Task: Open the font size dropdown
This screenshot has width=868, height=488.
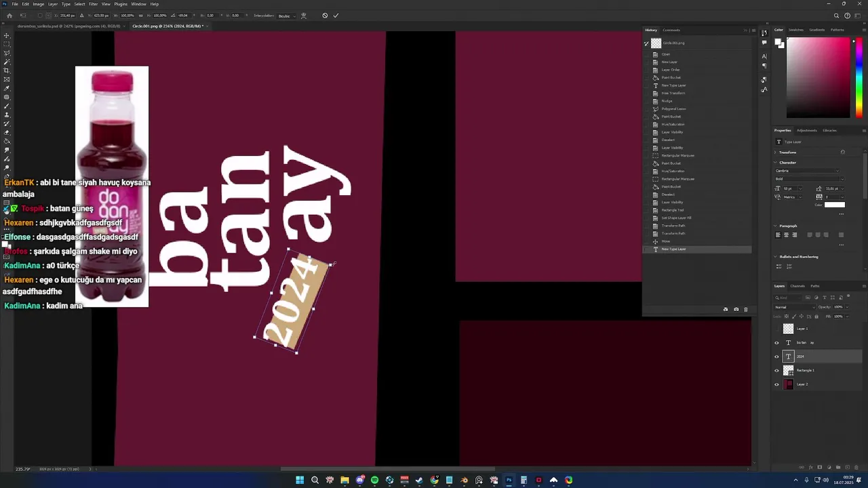Action: 801,188
